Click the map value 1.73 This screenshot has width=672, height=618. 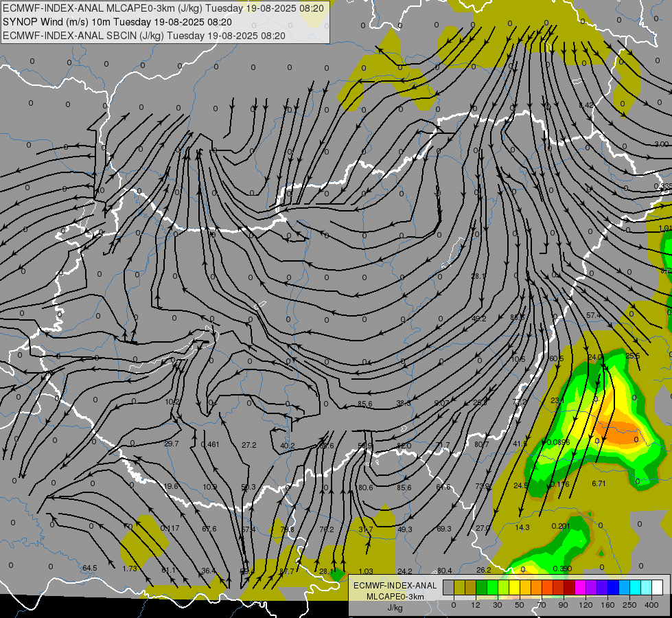click(x=130, y=569)
